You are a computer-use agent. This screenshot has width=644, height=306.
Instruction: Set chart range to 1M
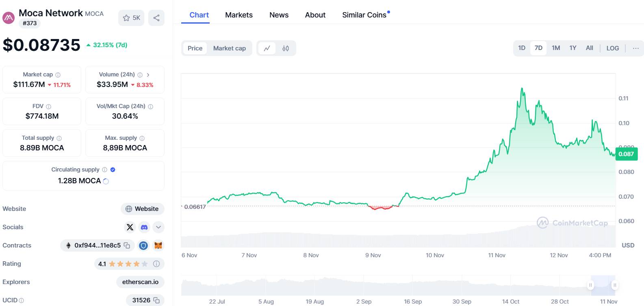[556, 48]
